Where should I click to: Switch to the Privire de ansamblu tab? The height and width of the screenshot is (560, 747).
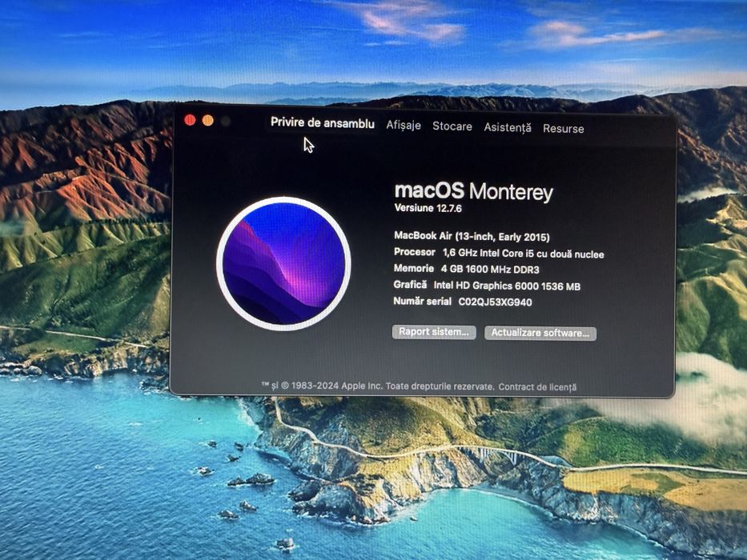click(323, 123)
